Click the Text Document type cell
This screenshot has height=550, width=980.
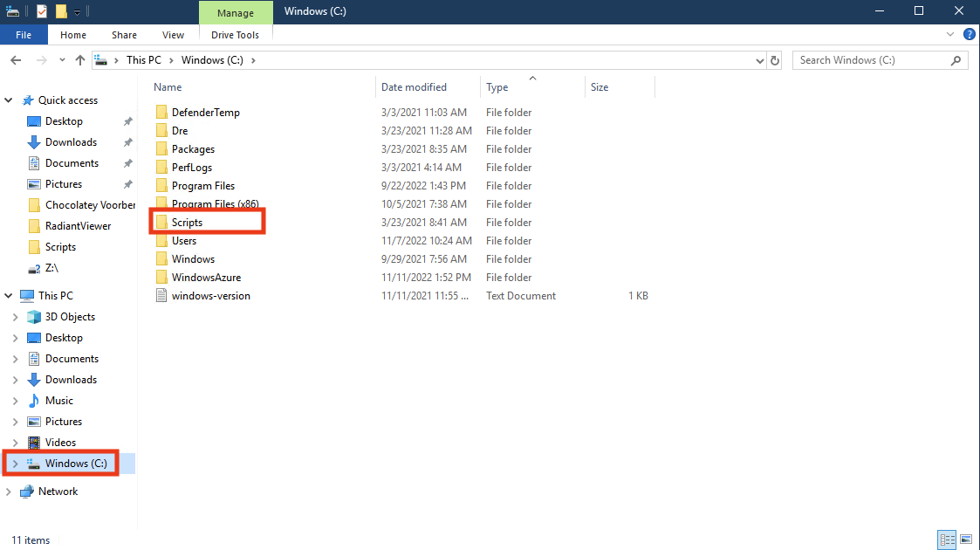[521, 296]
